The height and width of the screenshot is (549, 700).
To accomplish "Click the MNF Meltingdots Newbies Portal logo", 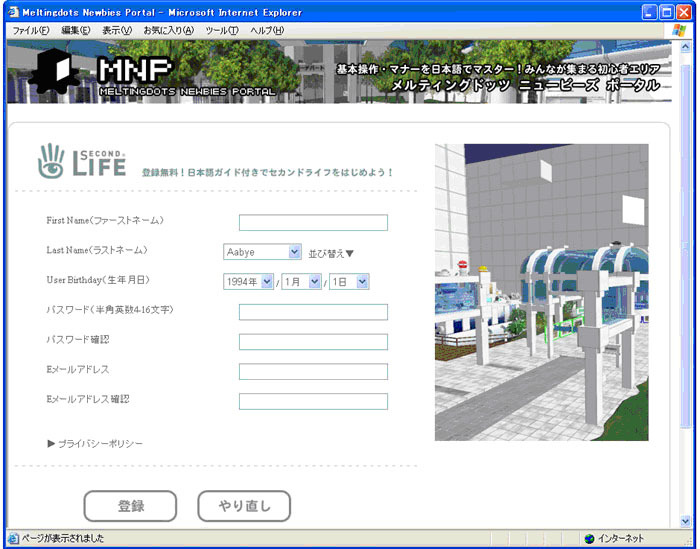I will [x=187, y=77].
